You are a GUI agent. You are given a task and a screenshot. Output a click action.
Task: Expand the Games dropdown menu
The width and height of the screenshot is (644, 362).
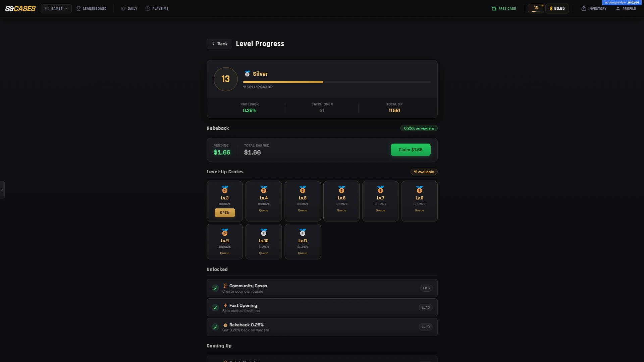[x=56, y=8]
